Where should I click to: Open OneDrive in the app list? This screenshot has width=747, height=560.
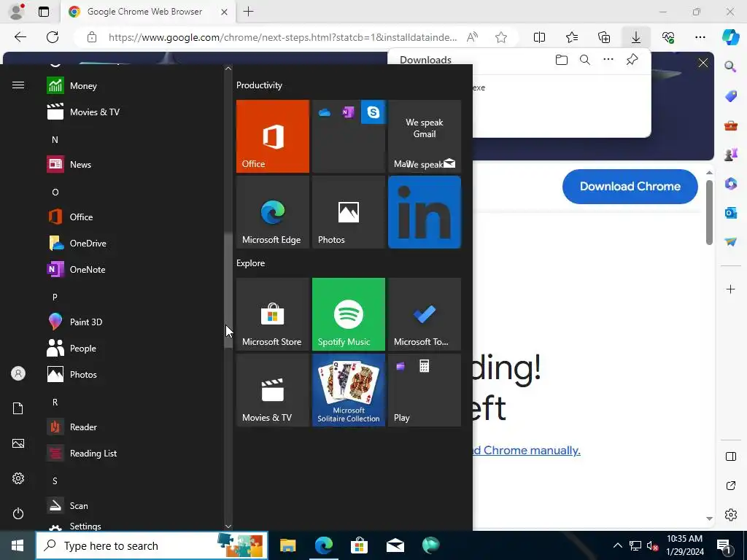pos(134,243)
